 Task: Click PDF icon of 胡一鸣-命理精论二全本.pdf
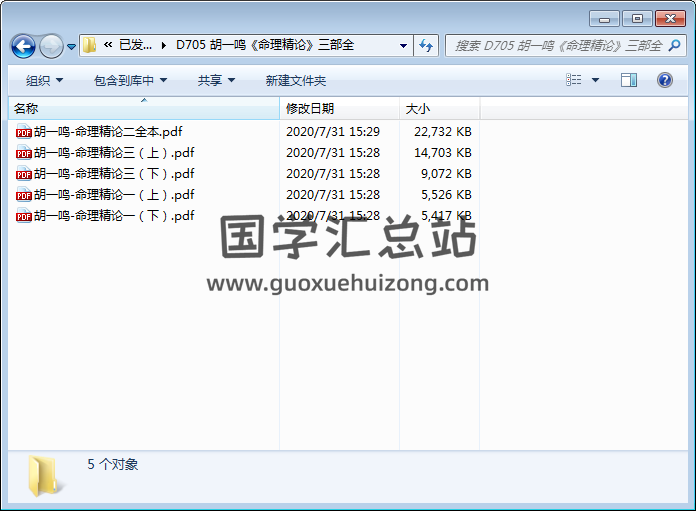pyautogui.click(x=23, y=132)
